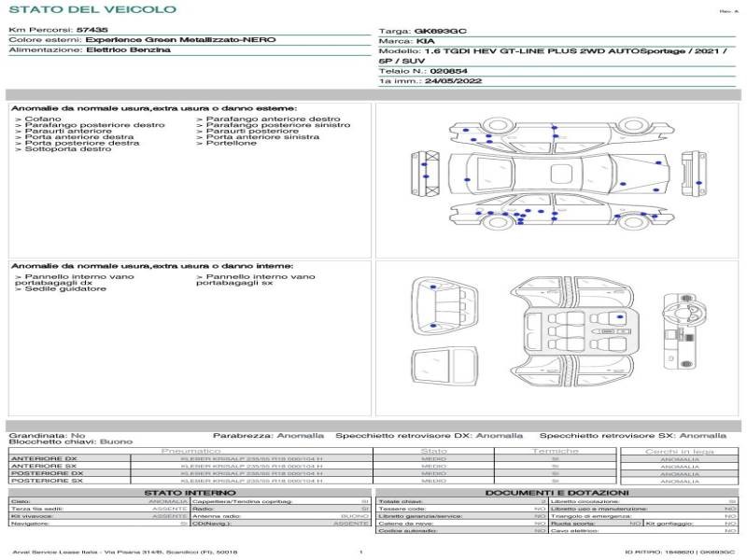Screen dimensions: 747x560
Task: Click "Parabrezza: Anomalia" status
Action: pyautogui.click(x=268, y=436)
